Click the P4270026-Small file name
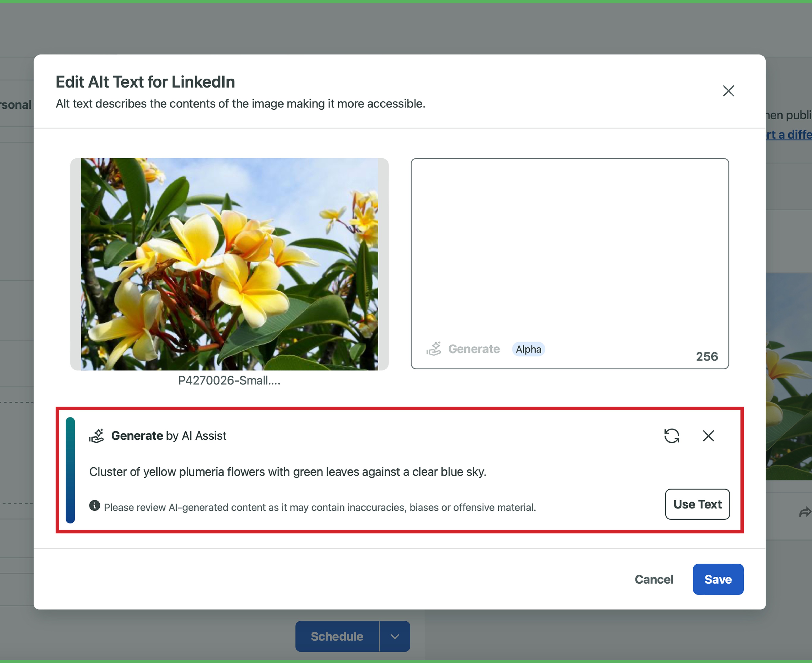 [229, 380]
